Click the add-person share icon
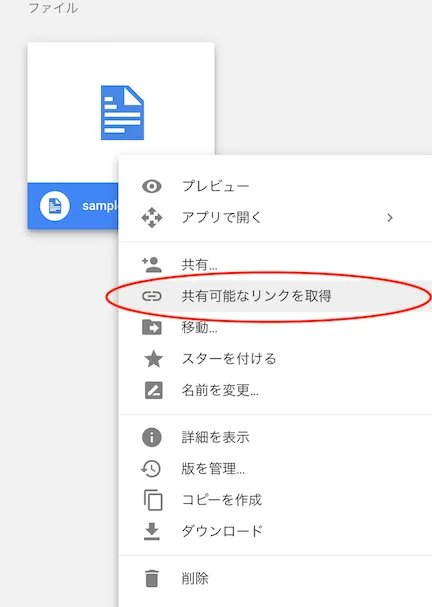 (152, 265)
